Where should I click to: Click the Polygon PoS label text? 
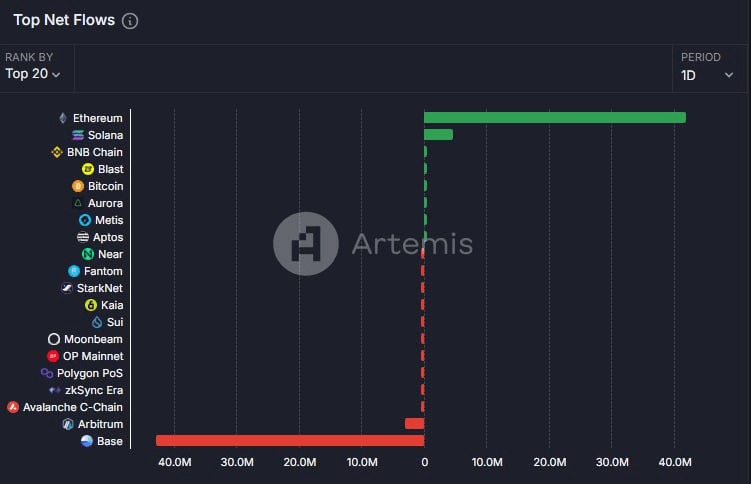coord(90,373)
